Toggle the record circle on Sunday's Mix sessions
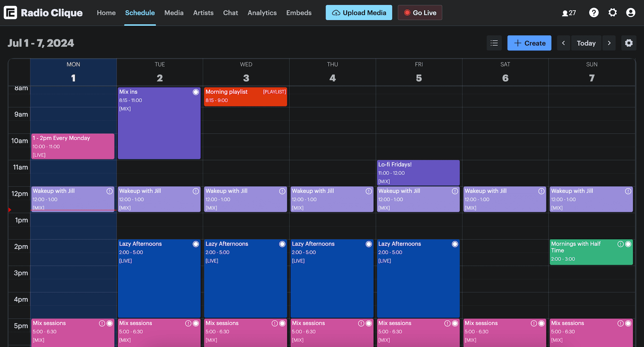 (x=628, y=323)
